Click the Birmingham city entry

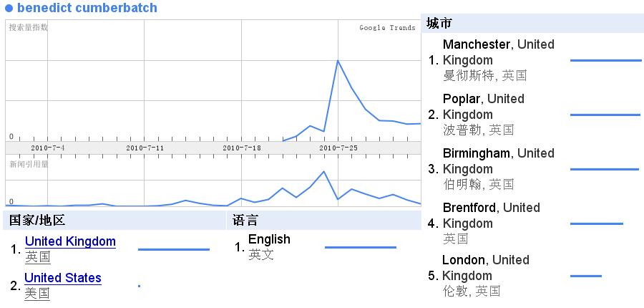[478, 153]
